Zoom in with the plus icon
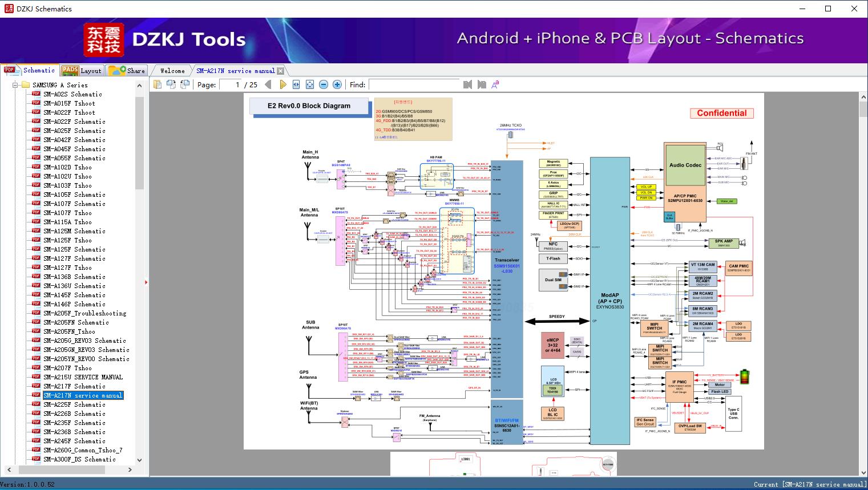Viewport: 868px width, 490px height. click(337, 84)
